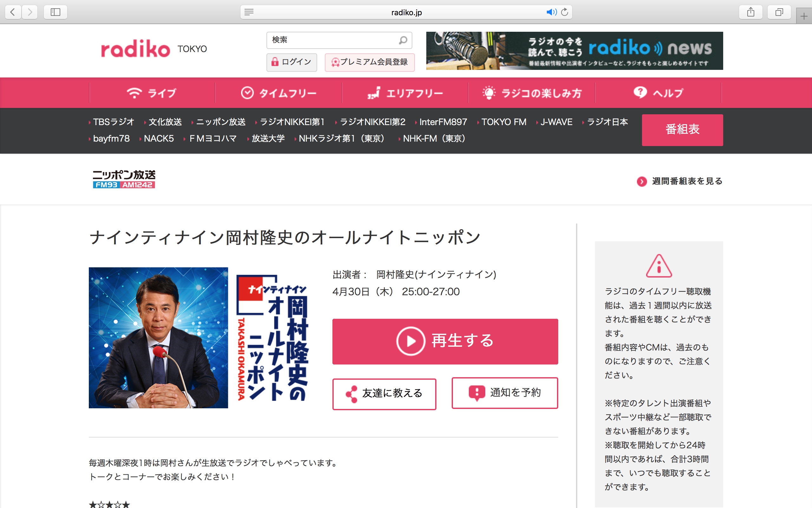Show all tabs overview
Screen dimensions: 812x508
779,12
